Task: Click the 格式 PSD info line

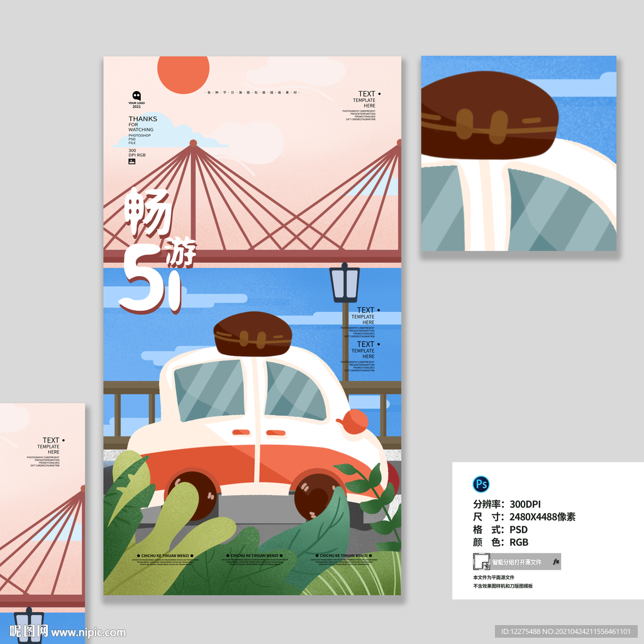Action: tap(501, 530)
